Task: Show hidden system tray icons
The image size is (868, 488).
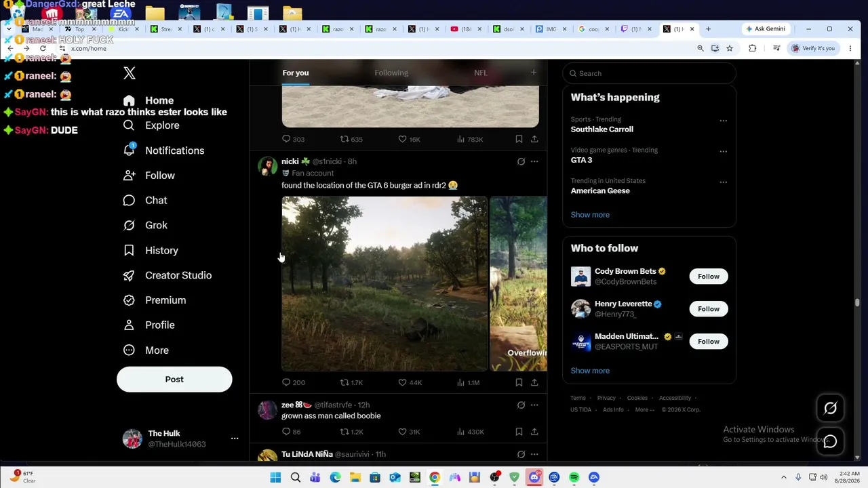Action: click(x=784, y=477)
